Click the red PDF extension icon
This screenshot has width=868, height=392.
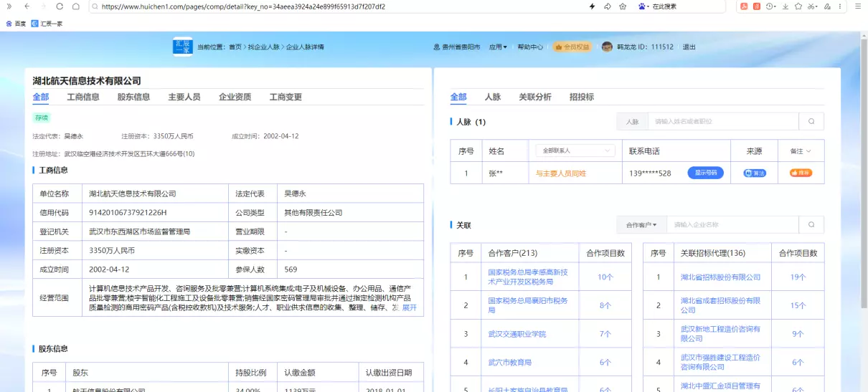click(x=744, y=6)
